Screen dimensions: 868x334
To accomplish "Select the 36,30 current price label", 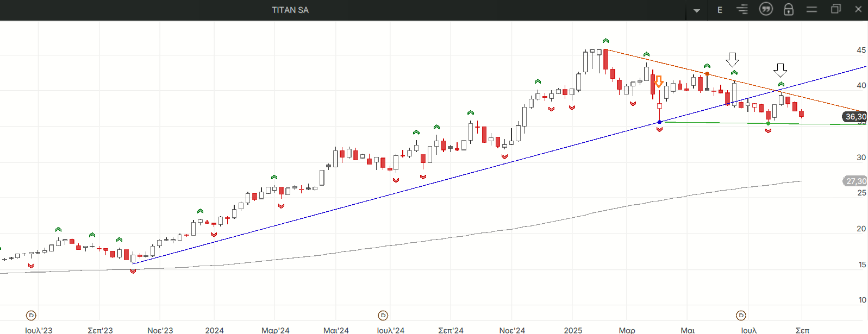I will click(x=855, y=117).
